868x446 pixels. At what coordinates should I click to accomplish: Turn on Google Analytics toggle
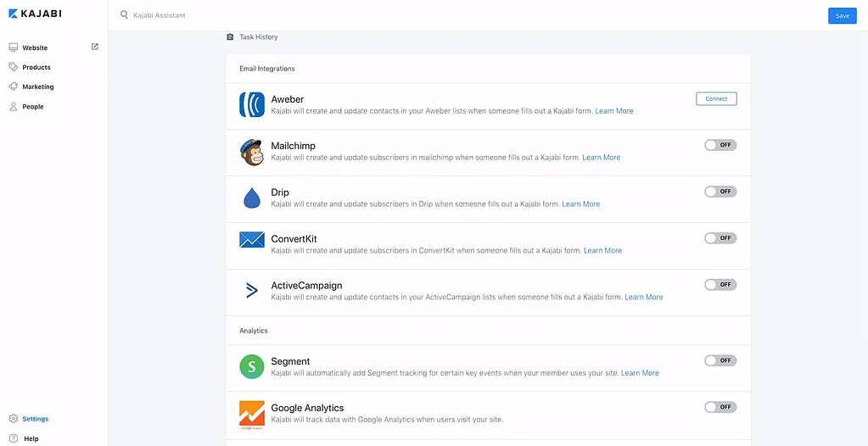[720, 407]
